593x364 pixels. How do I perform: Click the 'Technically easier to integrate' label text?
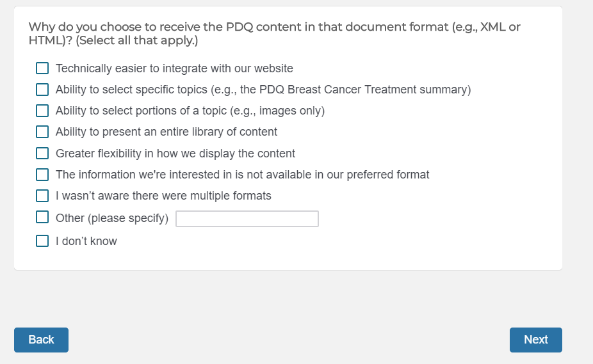(174, 68)
